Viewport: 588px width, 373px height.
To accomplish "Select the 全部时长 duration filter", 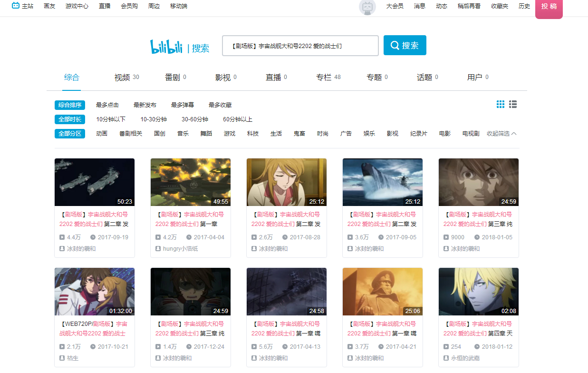I will (70, 119).
